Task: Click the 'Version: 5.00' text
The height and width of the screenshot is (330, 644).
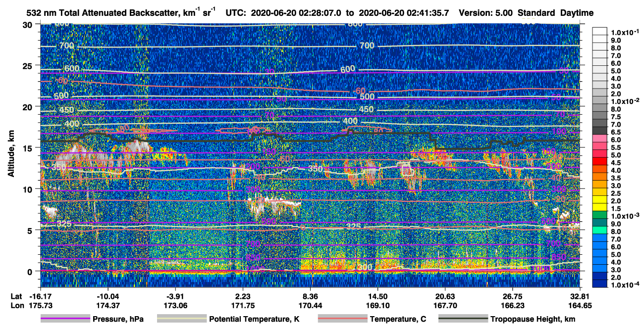Action: (x=487, y=12)
